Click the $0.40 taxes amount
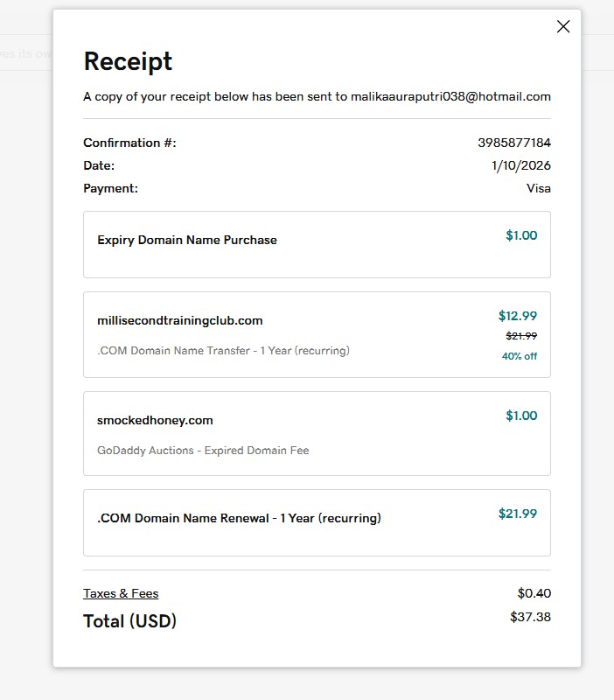 pos(534,593)
